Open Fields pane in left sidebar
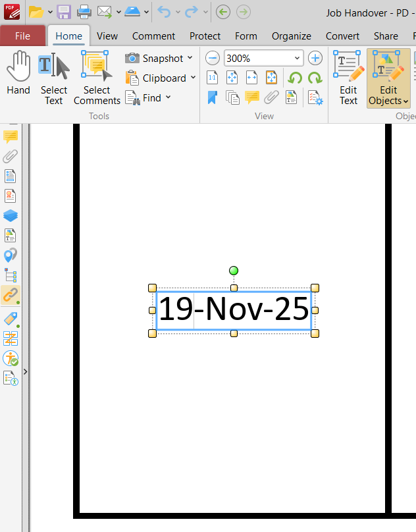This screenshot has width=416, height=532. pyautogui.click(x=10, y=176)
